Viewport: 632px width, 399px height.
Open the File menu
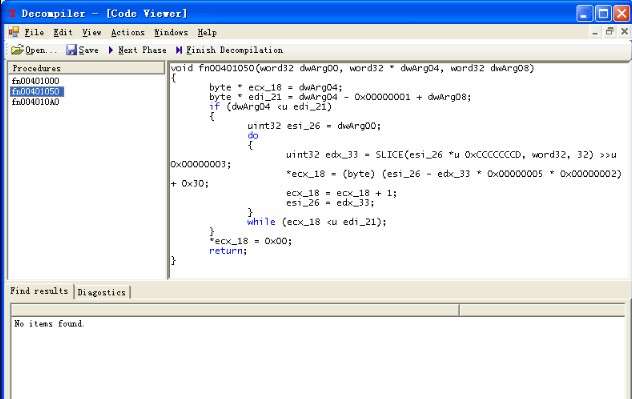coord(34,32)
